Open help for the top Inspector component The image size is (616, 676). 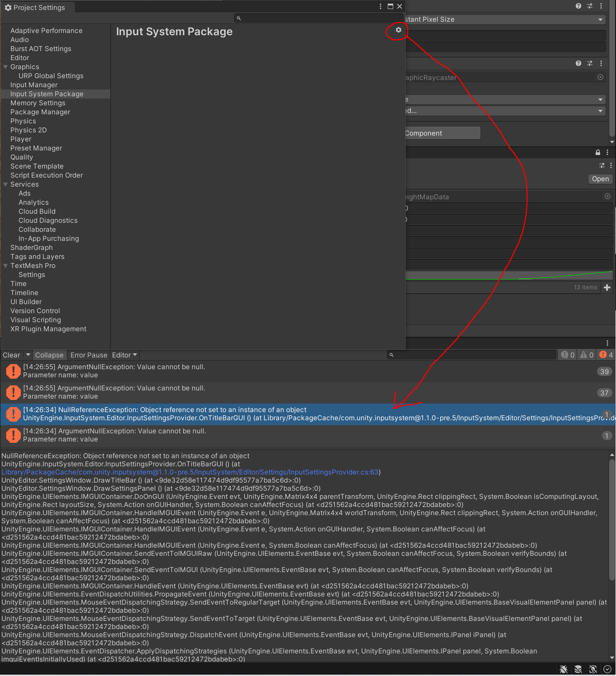[x=578, y=6]
